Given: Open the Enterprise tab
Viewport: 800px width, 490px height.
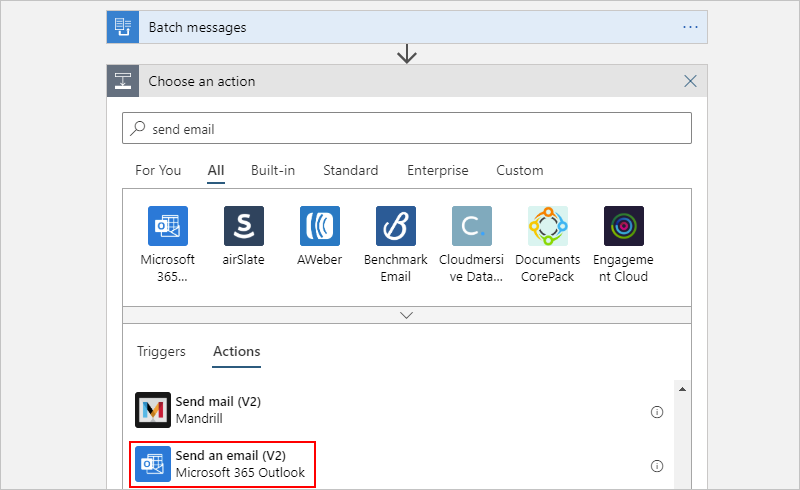Looking at the screenshot, I should [438, 170].
